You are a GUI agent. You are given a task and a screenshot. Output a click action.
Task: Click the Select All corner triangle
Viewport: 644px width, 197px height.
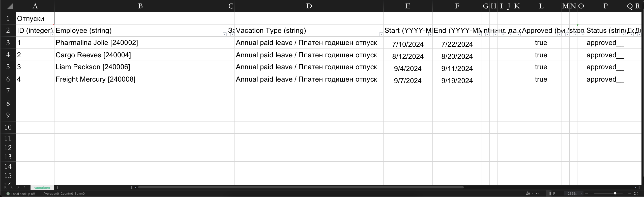pos(9,6)
